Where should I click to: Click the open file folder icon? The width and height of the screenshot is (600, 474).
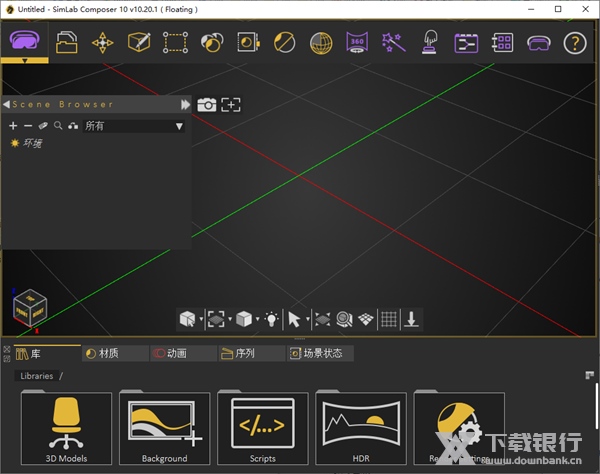point(66,43)
